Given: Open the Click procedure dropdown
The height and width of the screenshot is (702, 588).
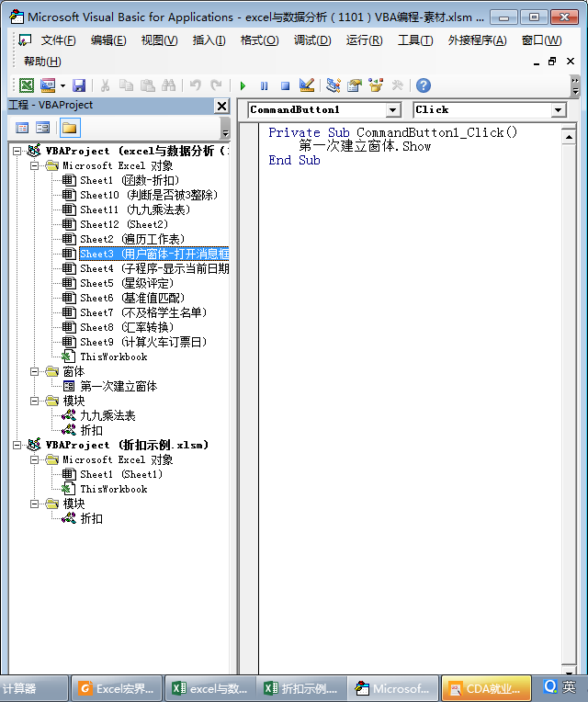Looking at the screenshot, I should point(558,109).
